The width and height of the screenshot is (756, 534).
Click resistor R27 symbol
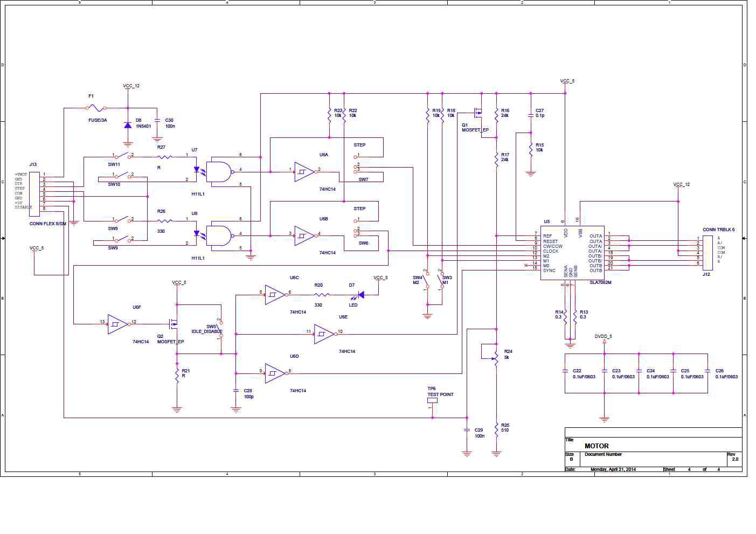[165, 157]
